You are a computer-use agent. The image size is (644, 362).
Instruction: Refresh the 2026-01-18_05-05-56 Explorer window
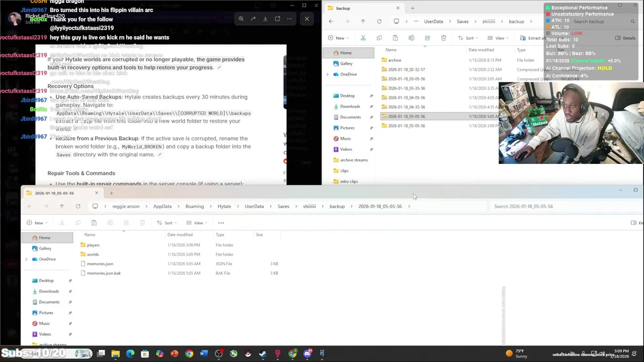point(78,206)
